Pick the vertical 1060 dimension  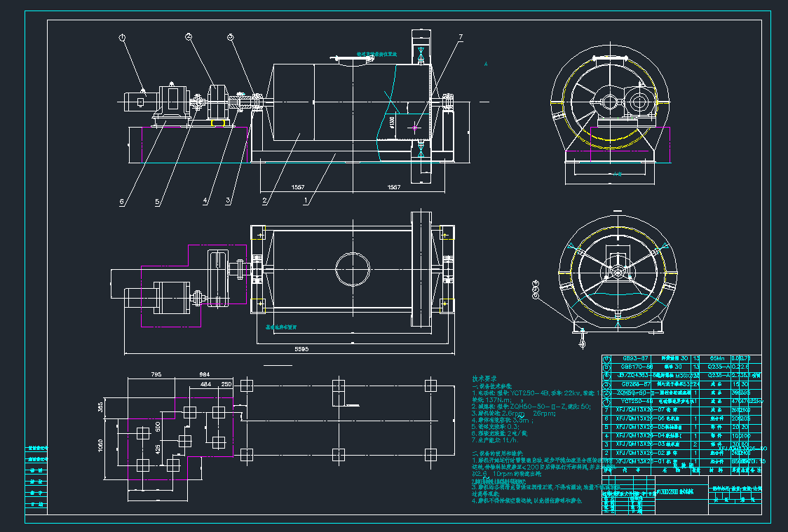(x=100, y=445)
